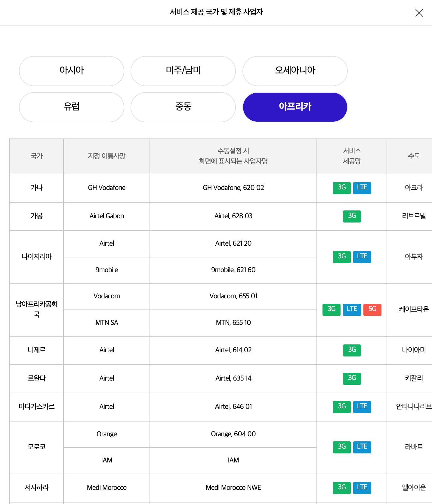Image resolution: width=432 pixels, height=504 pixels.
Task: Click the 가봉 country cell
Action: [x=37, y=216]
